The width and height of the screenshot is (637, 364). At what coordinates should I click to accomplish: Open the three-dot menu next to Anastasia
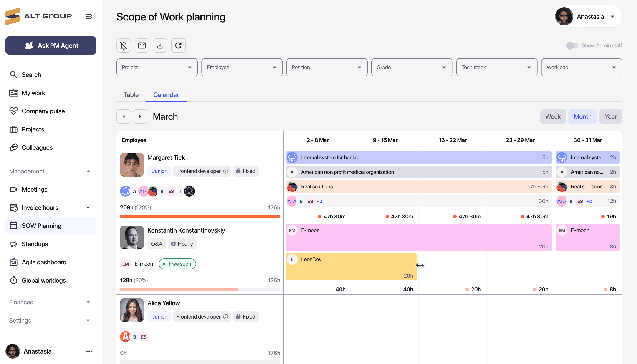pyautogui.click(x=89, y=351)
